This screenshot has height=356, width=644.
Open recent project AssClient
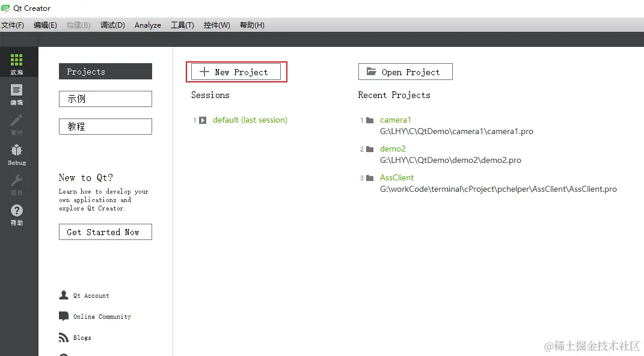(397, 177)
